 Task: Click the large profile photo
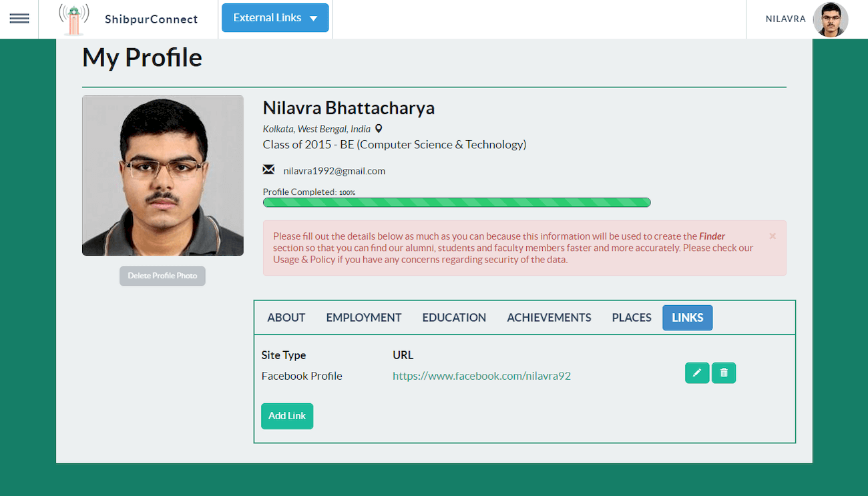(x=163, y=175)
